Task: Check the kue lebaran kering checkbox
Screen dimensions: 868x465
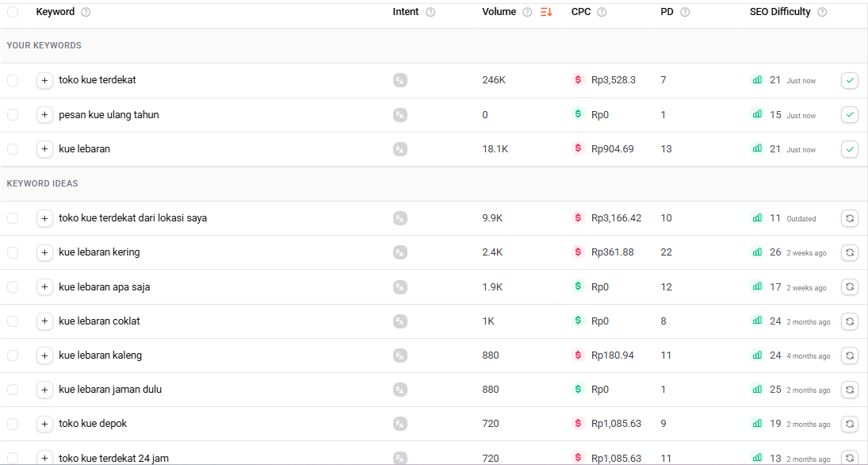Action: coord(13,252)
